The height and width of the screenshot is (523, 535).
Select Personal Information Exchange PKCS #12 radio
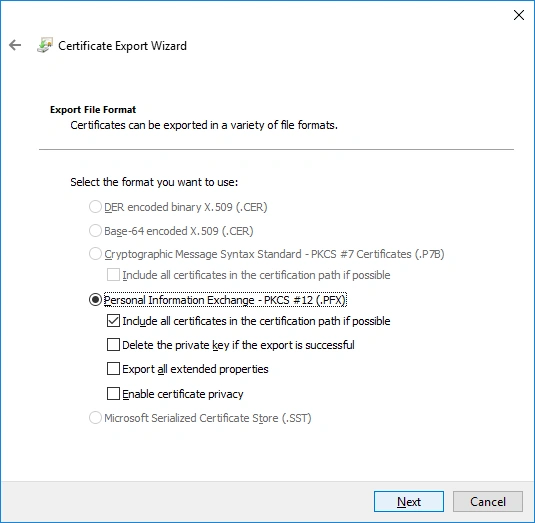[95, 300]
